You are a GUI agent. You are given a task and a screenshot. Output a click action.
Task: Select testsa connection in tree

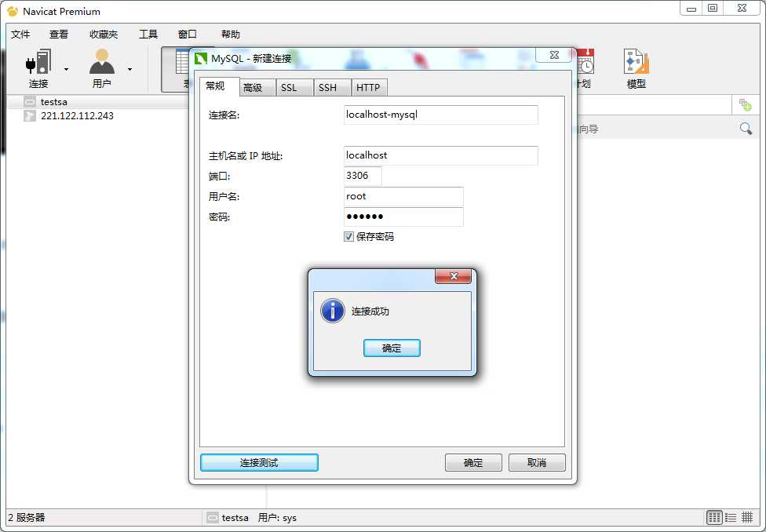(x=53, y=102)
